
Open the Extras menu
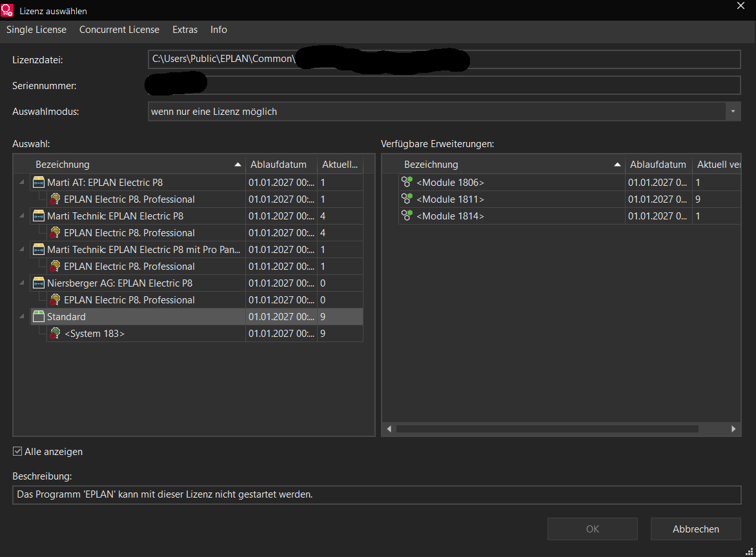(x=185, y=30)
